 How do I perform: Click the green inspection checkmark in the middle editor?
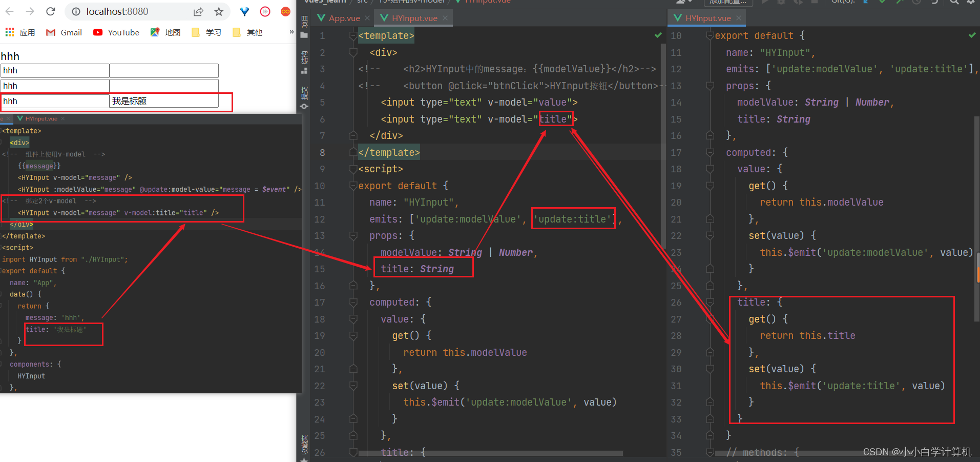pos(658,35)
